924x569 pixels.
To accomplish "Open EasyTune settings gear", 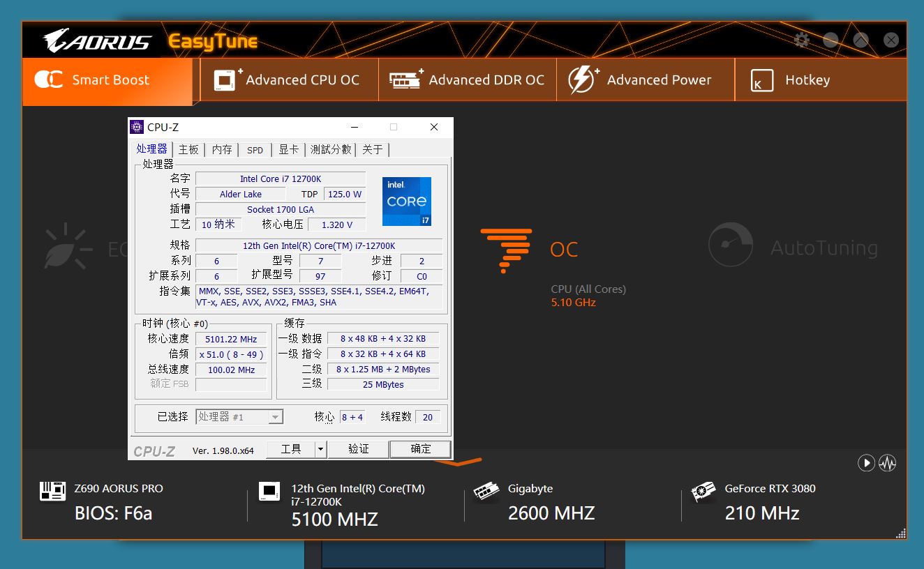I will tap(801, 40).
